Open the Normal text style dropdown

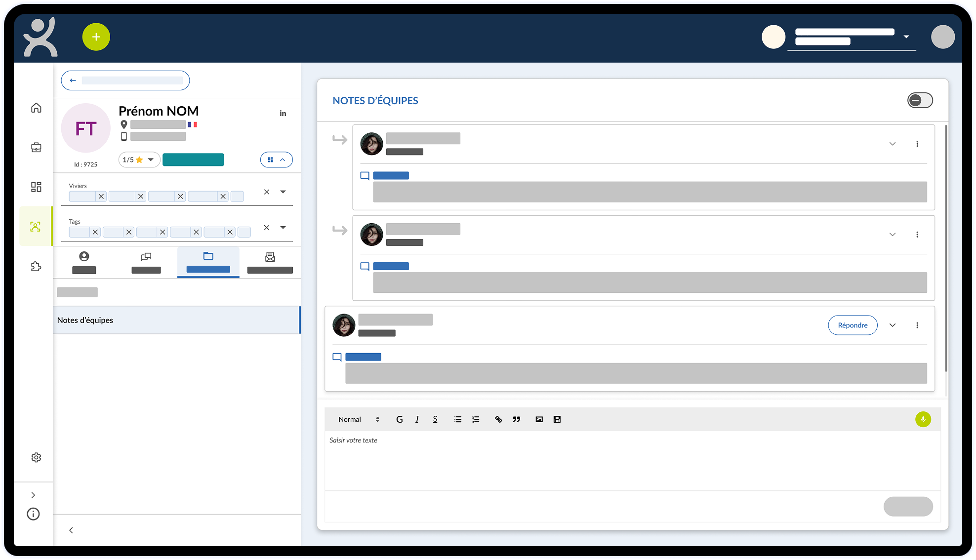coord(359,419)
